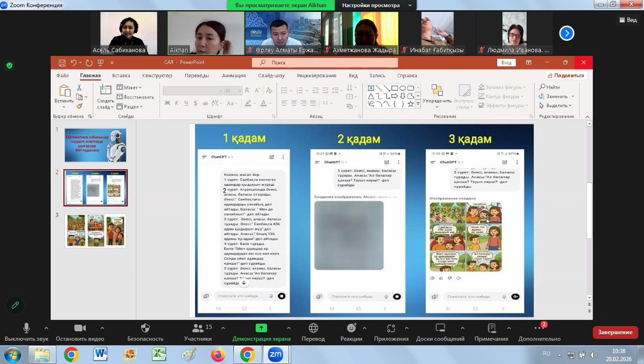Screen dimensions: 644x364
Task: Mute the microphone in Zoom
Action: click(26, 328)
